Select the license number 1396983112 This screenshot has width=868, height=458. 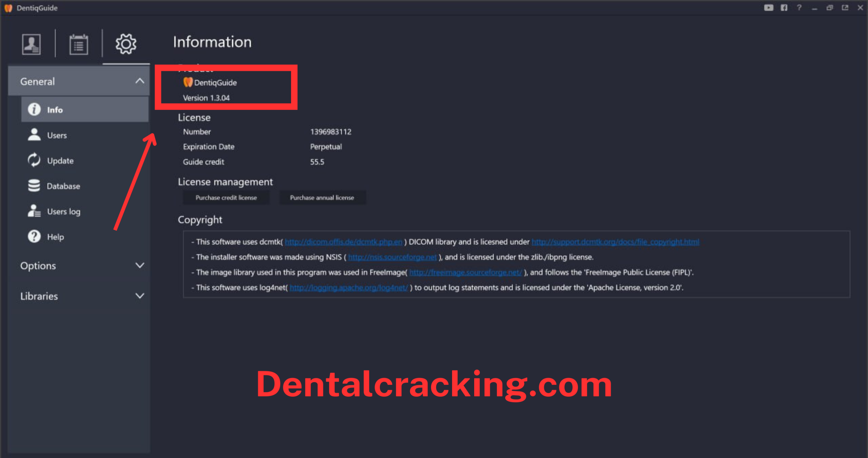(x=331, y=132)
